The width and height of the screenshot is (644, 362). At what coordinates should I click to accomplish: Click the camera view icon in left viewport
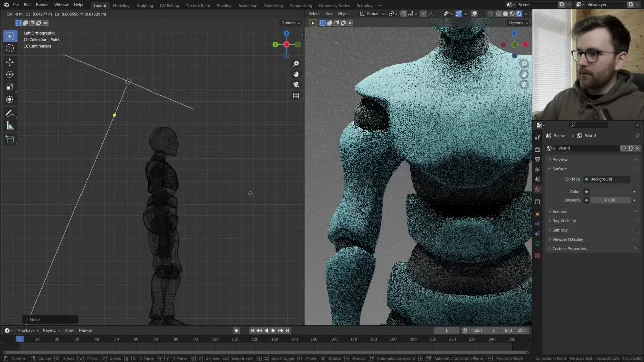point(296,84)
